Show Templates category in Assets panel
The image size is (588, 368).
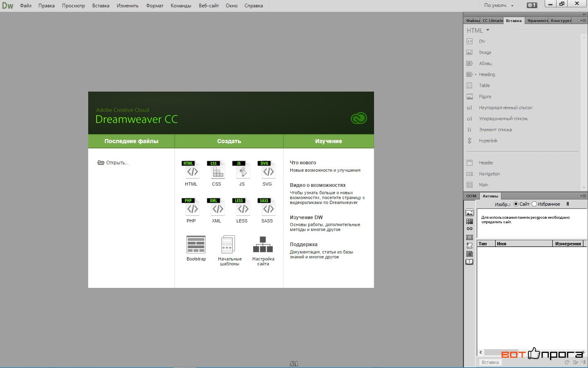[x=470, y=254]
